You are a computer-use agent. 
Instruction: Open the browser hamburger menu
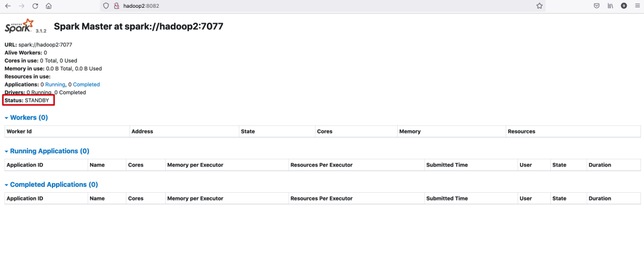637,6
